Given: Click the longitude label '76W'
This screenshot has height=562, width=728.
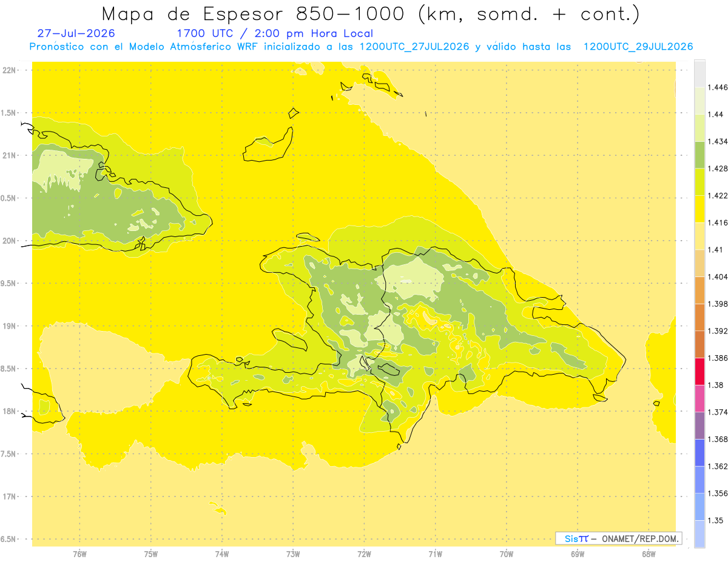Looking at the screenshot, I should tap(79, 554).
